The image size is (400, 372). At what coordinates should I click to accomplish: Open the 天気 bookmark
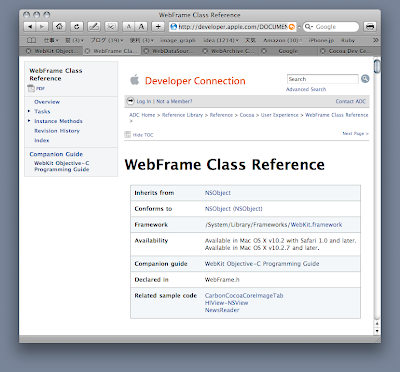click(x=250, y=40)
